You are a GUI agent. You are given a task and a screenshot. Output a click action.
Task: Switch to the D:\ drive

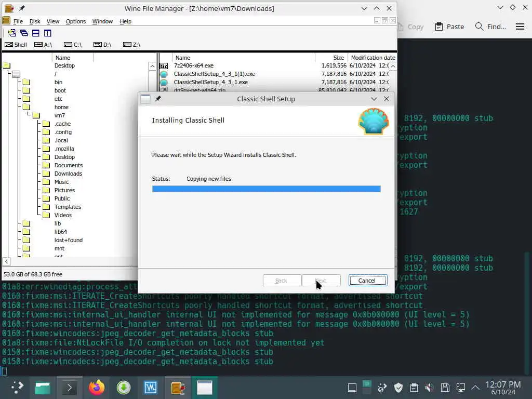102,45
